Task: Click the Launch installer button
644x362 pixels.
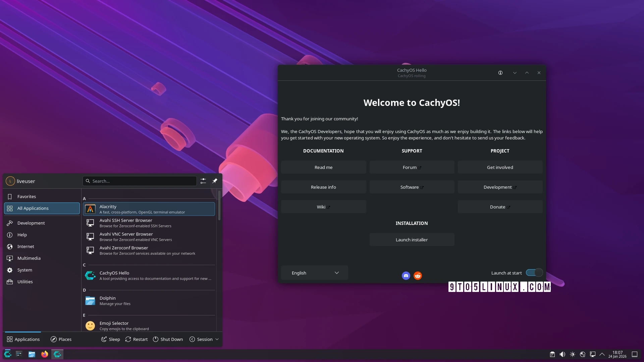Action: [x=412, y=239]
